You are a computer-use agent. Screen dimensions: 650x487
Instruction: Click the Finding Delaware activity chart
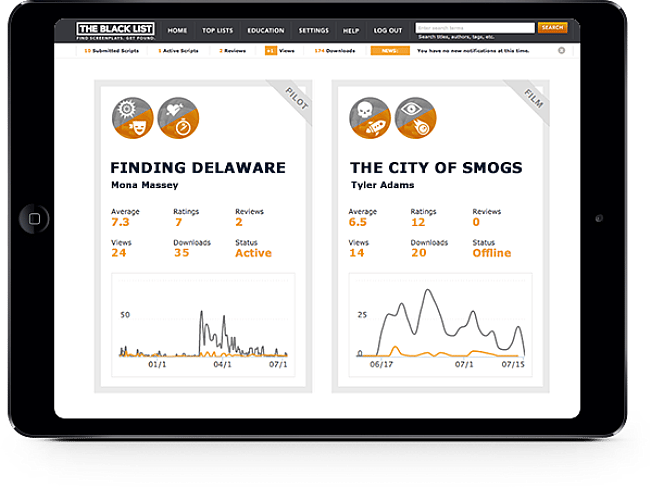[203, 325]
